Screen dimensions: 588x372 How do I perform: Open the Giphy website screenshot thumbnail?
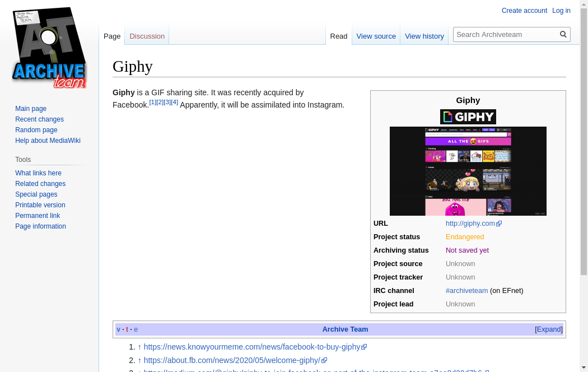[x=468, y=171]
